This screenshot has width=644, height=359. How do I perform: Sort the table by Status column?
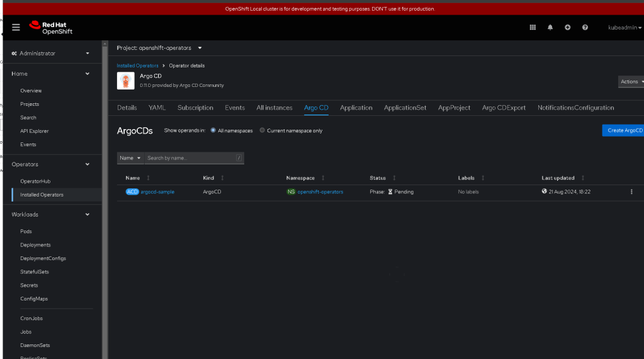(394, 178)
